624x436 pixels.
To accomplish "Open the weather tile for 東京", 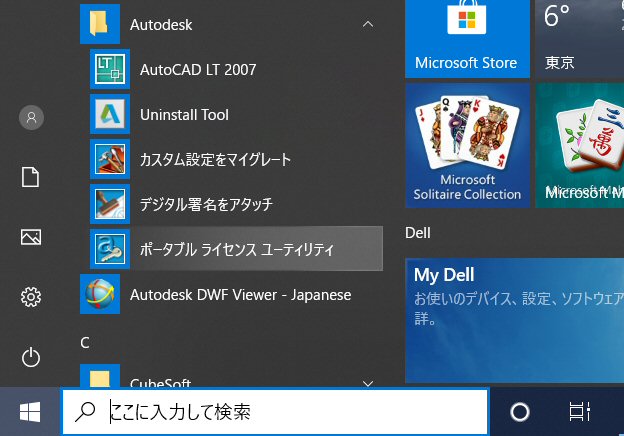I will click(580, 39).
